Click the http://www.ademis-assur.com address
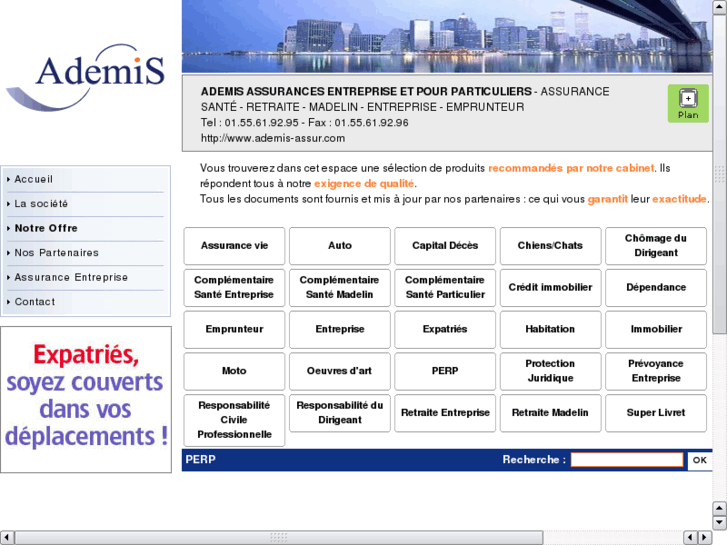The image size is (727, 545). click(273, 138)
